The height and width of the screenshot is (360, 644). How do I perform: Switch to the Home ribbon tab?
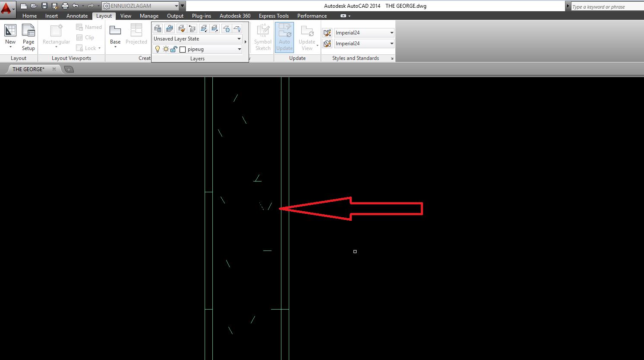(30, 16)
